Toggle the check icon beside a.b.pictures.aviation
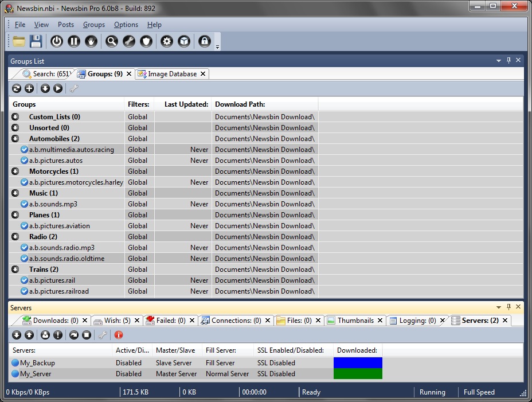Viewport: 532px width, 402px height. point(24,226)
